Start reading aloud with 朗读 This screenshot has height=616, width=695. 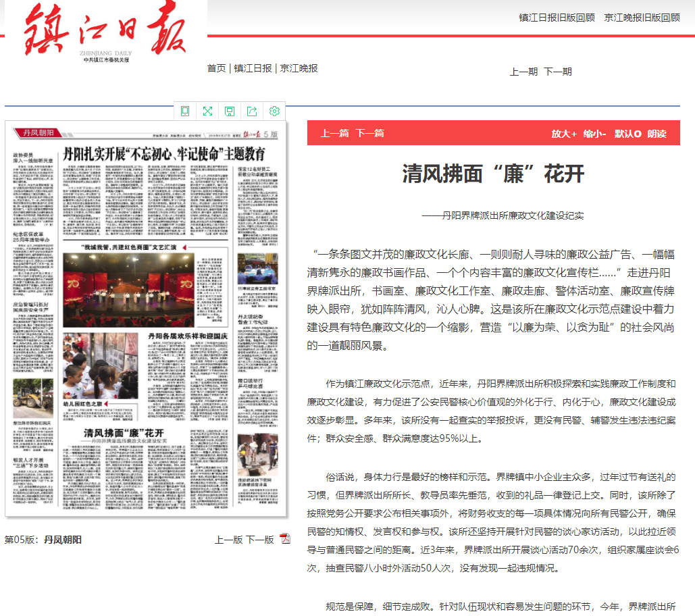tap(657, 134)
